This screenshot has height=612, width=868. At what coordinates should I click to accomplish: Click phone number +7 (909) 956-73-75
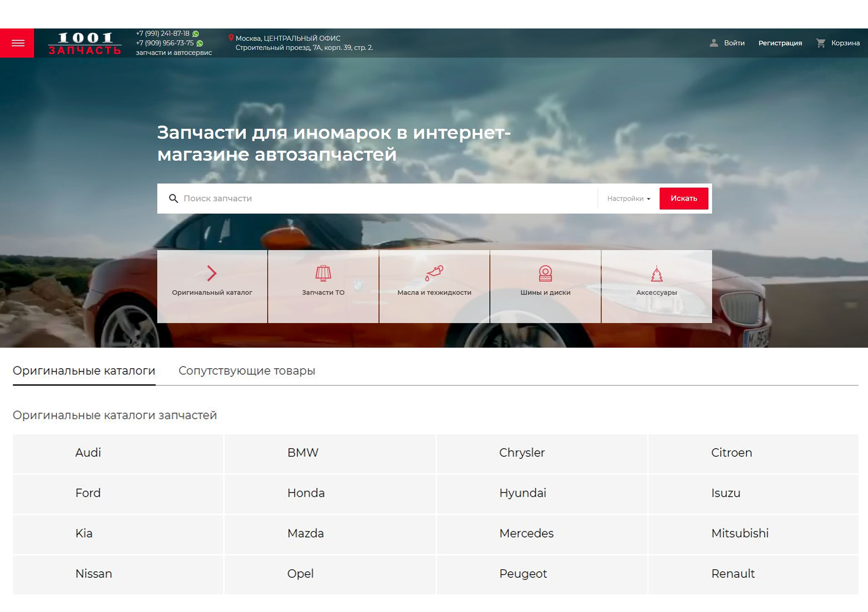tap(165, 43)
